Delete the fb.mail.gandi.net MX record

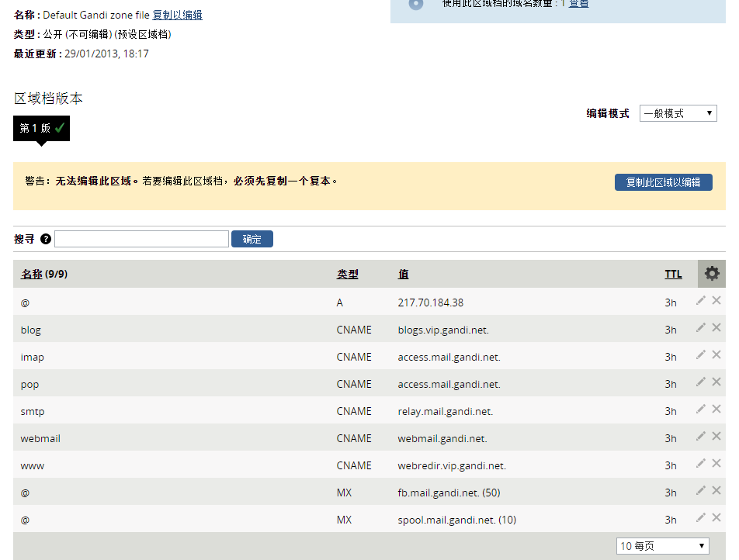pos(716,490)
